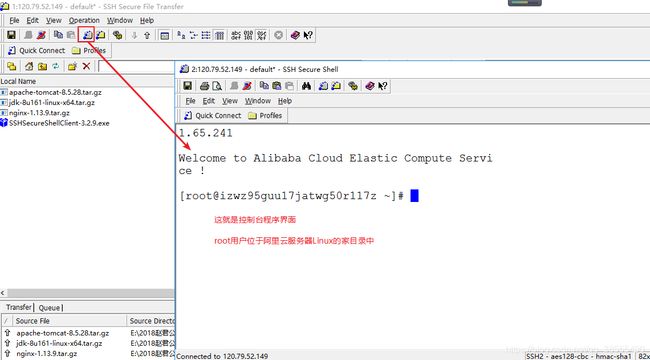
Task: Select apache-tomcat-8.5.28.tar.gz in local file list
Action: pos(55,92)
